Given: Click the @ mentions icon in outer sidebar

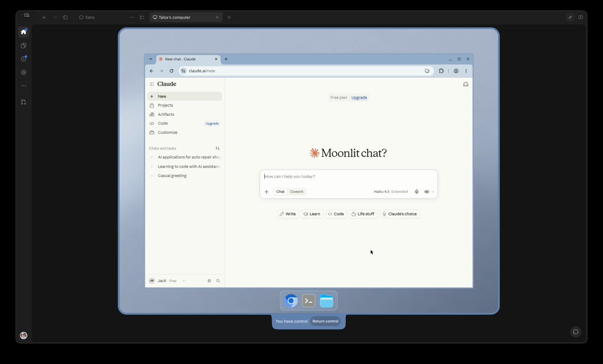Looking at the screenshot, I should [24, 72].
